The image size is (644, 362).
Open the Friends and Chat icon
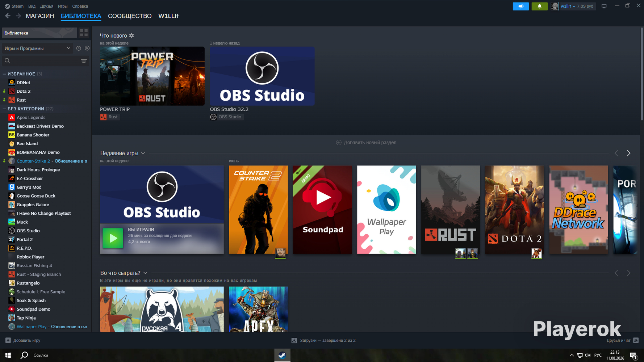(x=636, y=340)
